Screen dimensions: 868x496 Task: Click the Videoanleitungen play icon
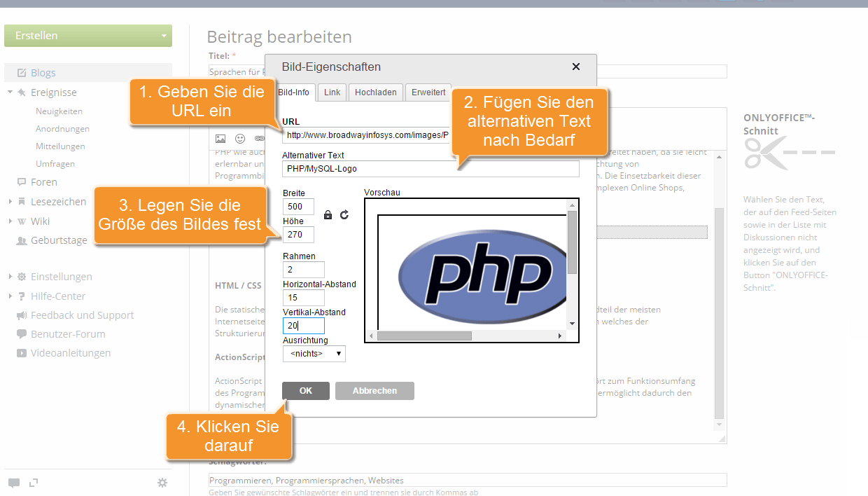(22, 353)
